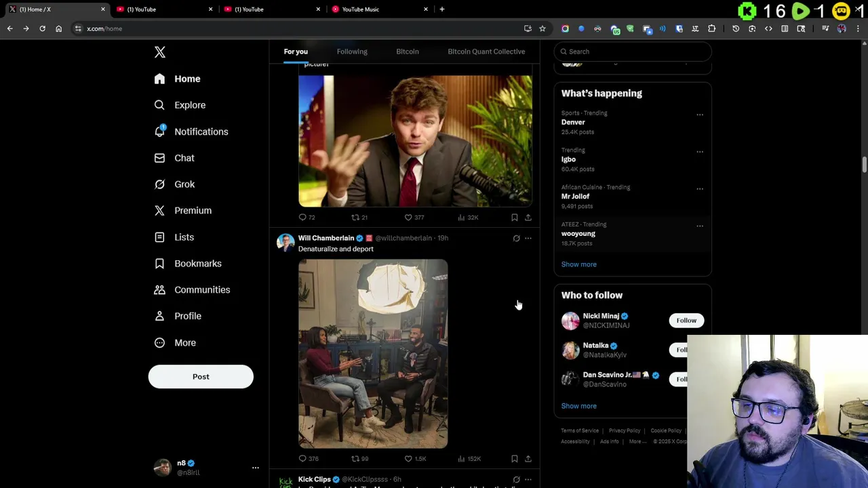Share the post with 32K views

(x=528, y=218)
